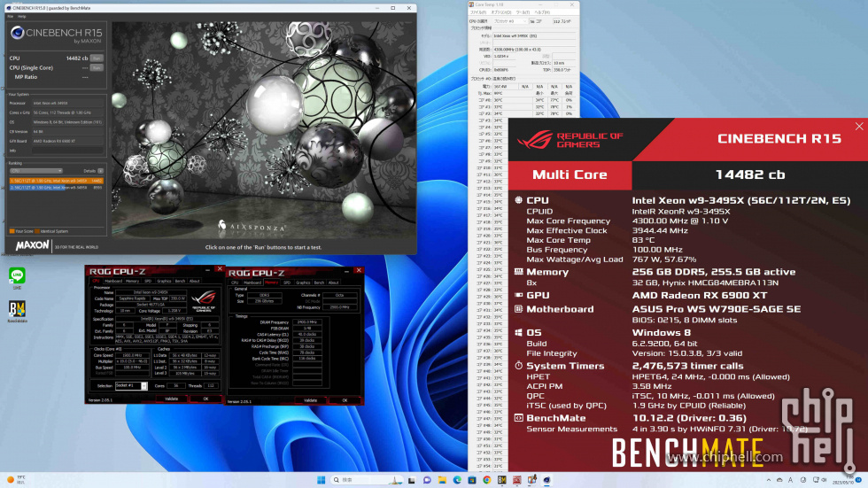Open the LINE desktop shortcut
The image size is (868, 488).
tap(17, 278)
